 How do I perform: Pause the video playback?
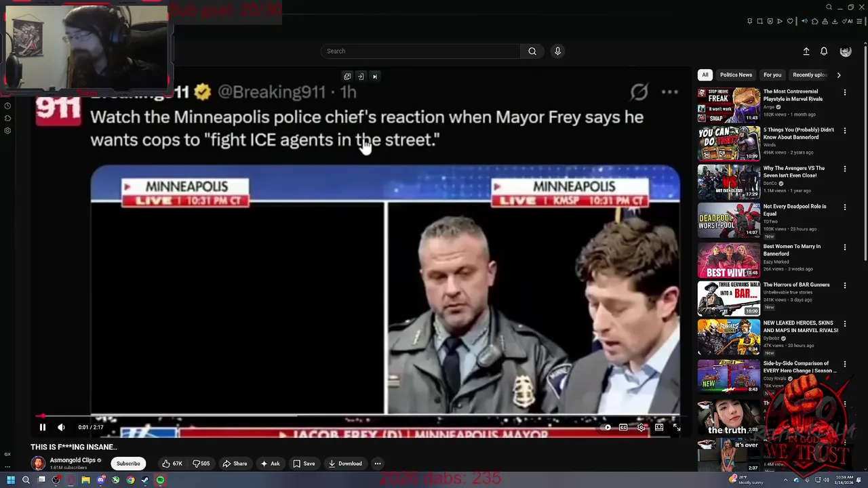42,427
